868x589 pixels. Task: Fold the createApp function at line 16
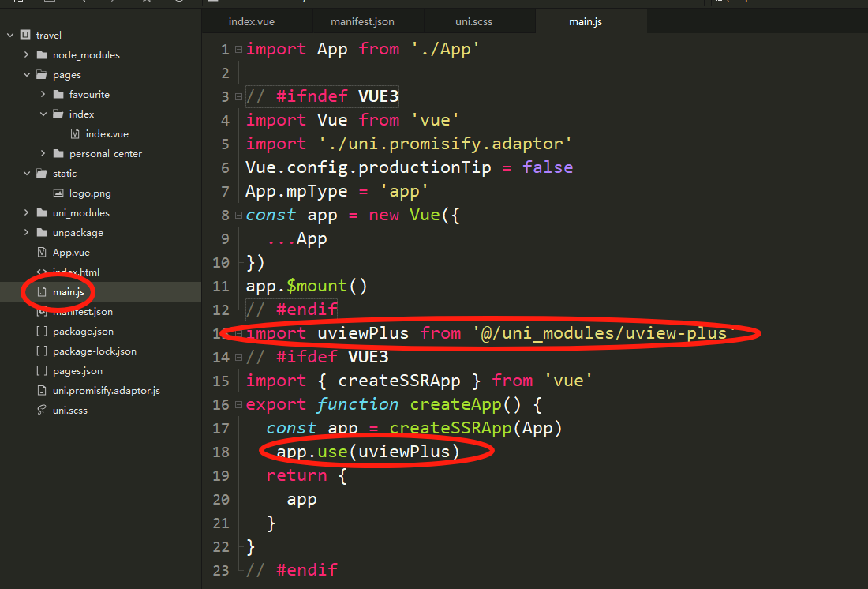[238, 405]
